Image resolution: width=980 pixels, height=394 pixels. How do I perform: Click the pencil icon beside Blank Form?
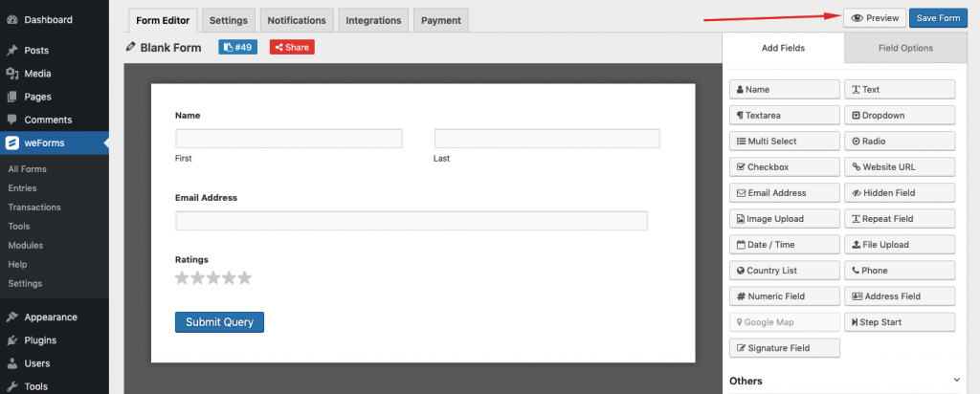pyautogui.click(x=130, y=47)
